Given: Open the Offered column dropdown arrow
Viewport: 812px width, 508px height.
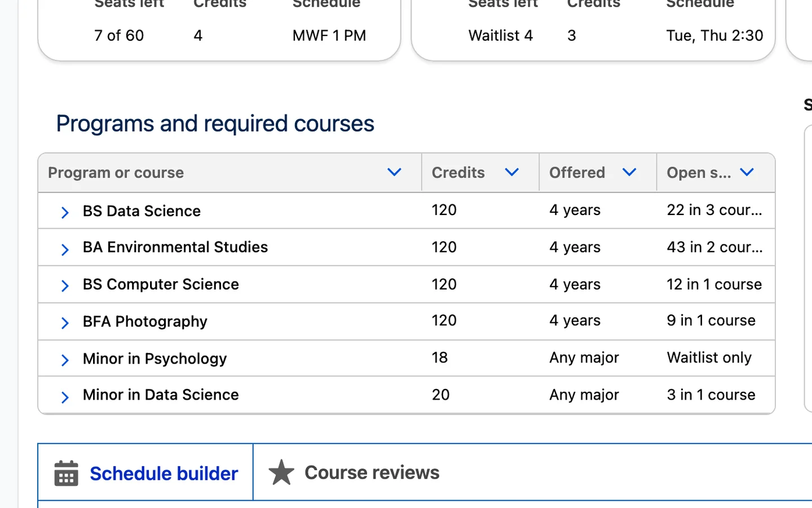Looking at the screenshot, I should [x=629, y=172].
